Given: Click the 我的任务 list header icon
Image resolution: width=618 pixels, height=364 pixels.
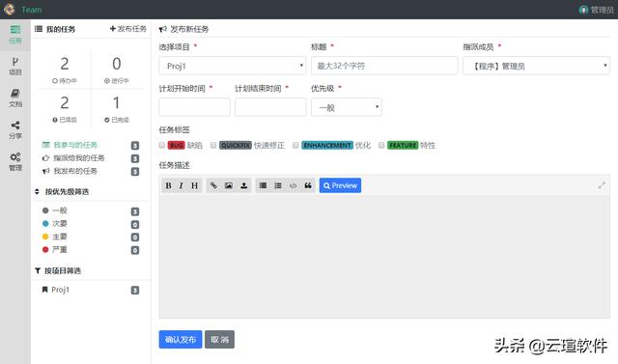Looking at the screenshot, I should tap(39, 29).
